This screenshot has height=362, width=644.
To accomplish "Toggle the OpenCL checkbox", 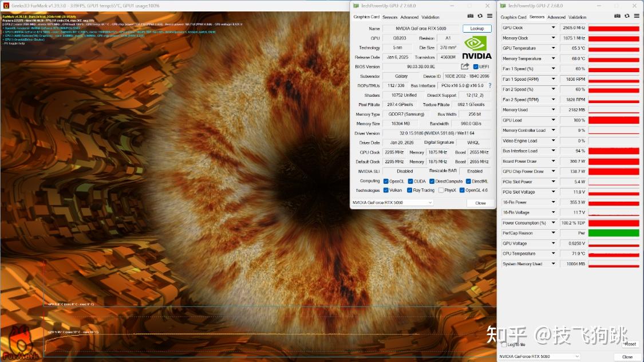I will point(386,181).
